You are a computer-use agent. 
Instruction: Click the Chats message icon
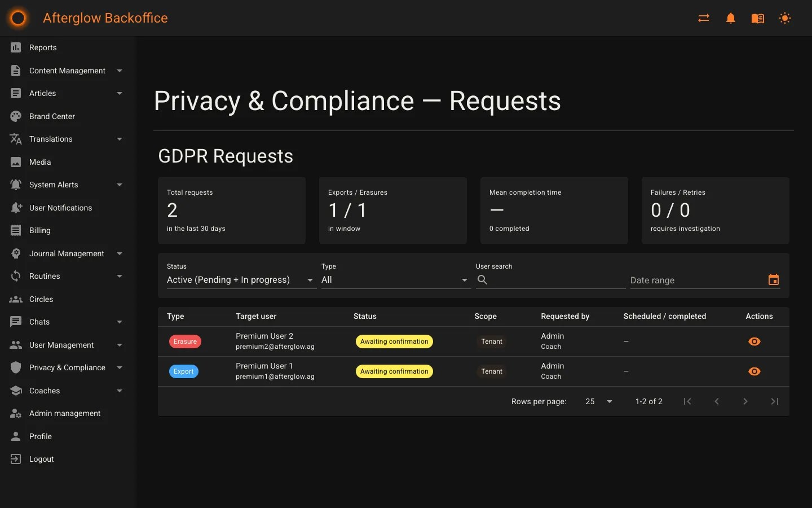[x=16, y=322]
